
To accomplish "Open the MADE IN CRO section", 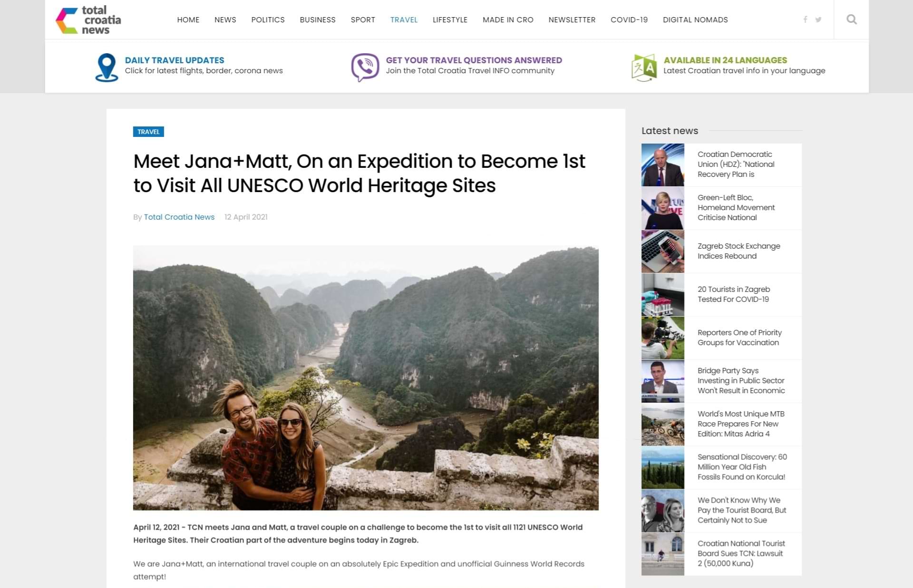I will (507, 19).
